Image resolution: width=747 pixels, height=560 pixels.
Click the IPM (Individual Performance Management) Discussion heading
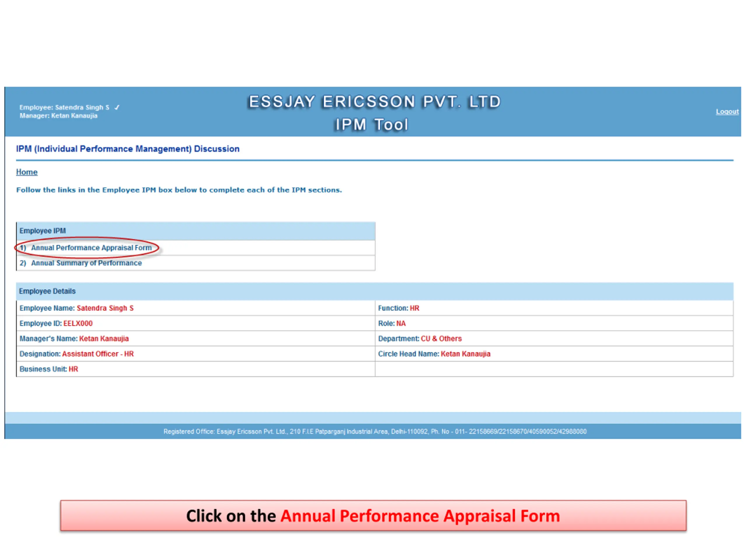[x=128, y=149]
